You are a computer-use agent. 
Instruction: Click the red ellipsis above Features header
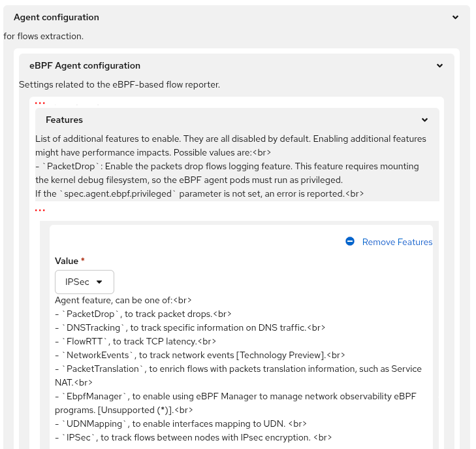point(40,103)
